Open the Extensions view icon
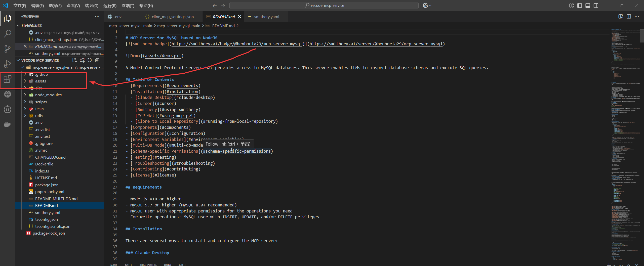The image size is (644, 266). coord(8,79)
